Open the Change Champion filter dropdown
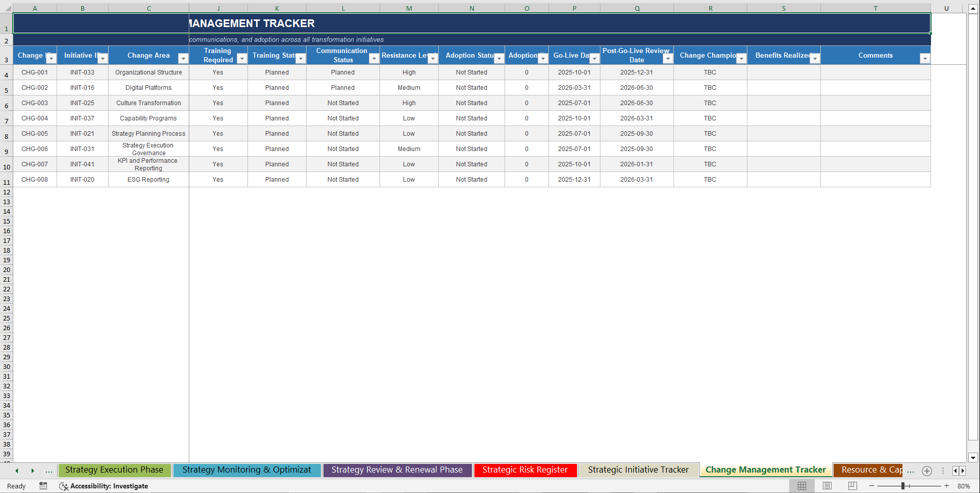Screen dimensions: 980x493 click(x=741, y=59)
